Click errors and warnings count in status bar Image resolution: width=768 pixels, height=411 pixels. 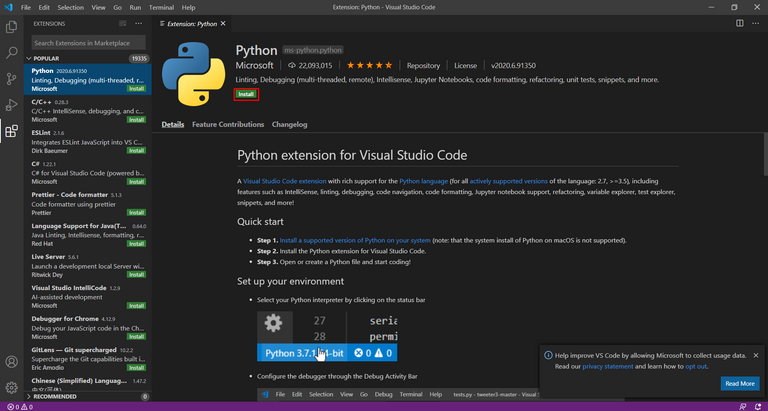tap(20, 407)
